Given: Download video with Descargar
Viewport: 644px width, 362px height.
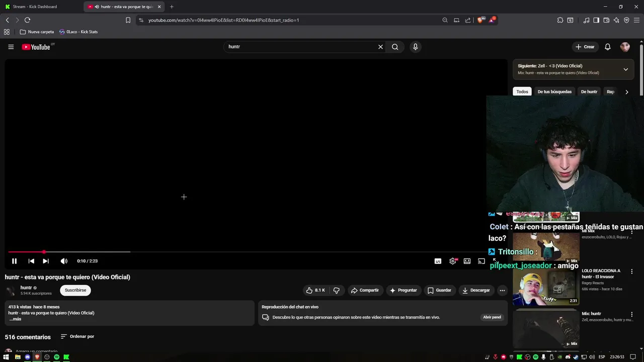Looking at the screenshot, I should 476,290.
